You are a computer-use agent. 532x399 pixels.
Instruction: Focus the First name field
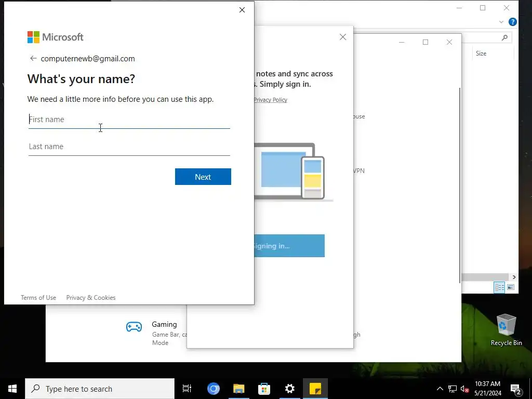pyautogui.click(x=129, y=119)
